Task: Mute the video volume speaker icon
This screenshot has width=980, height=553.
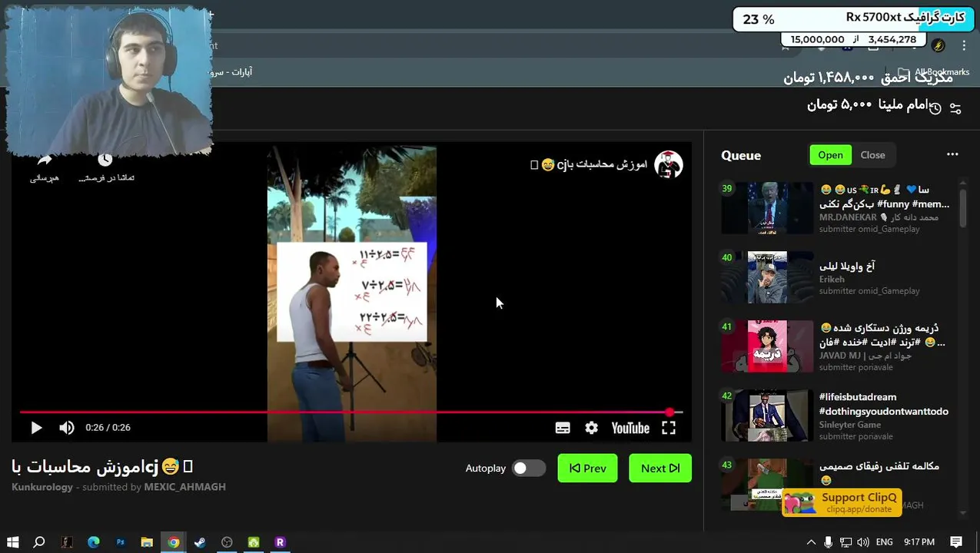Action: (x=67, y=428)
